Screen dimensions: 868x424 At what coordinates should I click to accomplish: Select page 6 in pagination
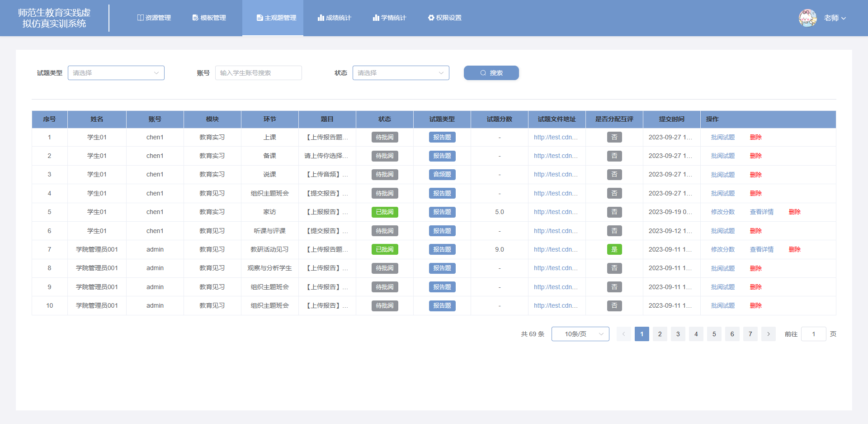(732, 334)
